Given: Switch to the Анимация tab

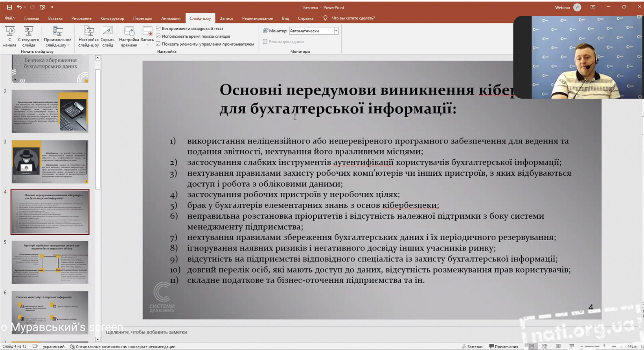Looking at the screenshot, I should pyautogui.click(x=171, y=18).
